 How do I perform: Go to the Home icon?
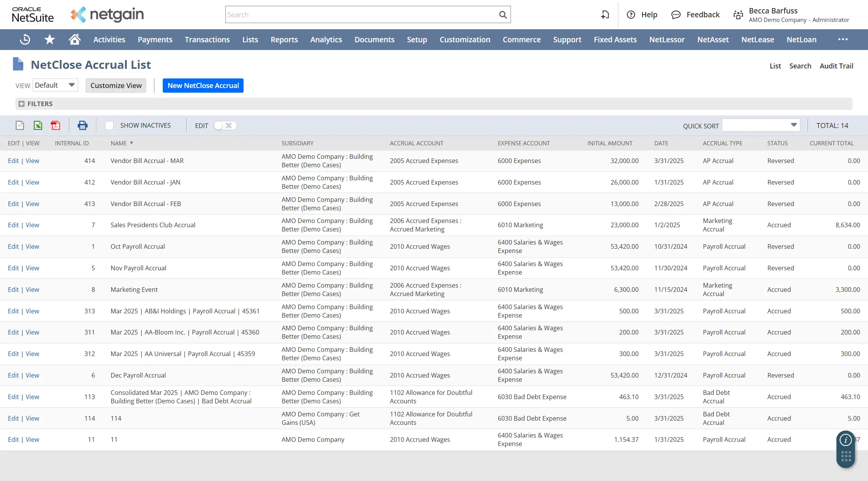click(74, 39)
